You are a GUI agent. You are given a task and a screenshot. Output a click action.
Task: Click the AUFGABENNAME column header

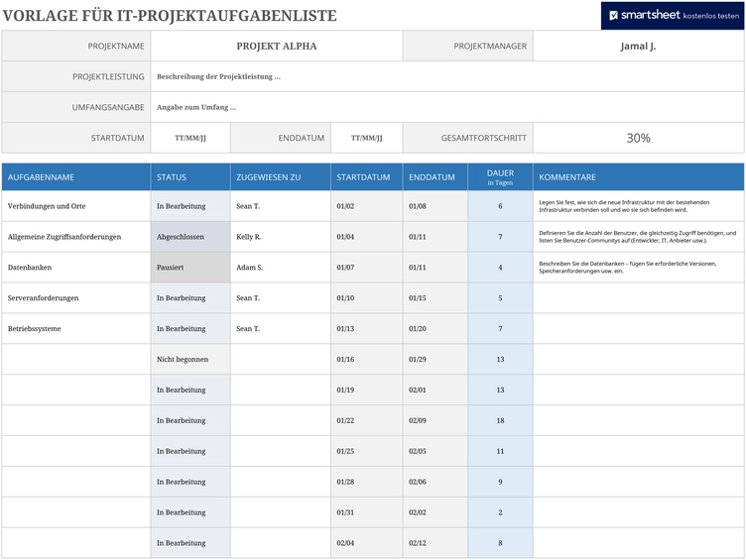[76, 176]
